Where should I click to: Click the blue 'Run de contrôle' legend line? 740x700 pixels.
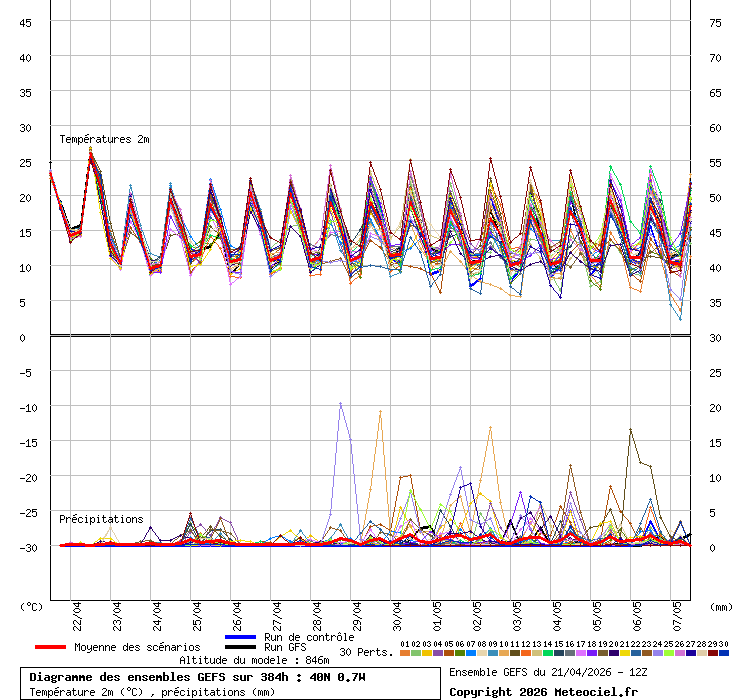click(x=241, y=637)
